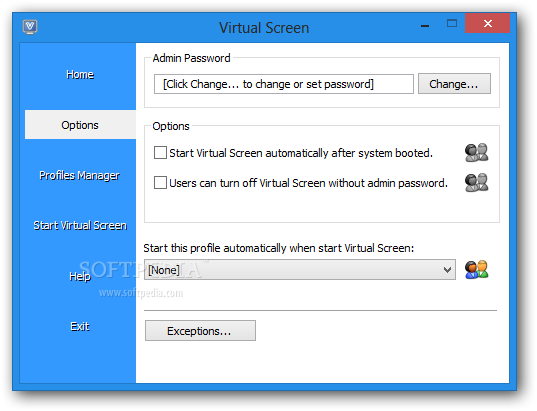537x411 pixels.
Task: Open the Help section
Action: (80, 276)
